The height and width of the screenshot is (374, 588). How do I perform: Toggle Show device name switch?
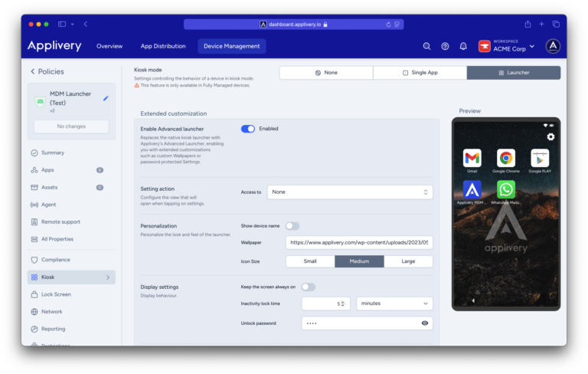pyautogui.click(x=292, y=226)
